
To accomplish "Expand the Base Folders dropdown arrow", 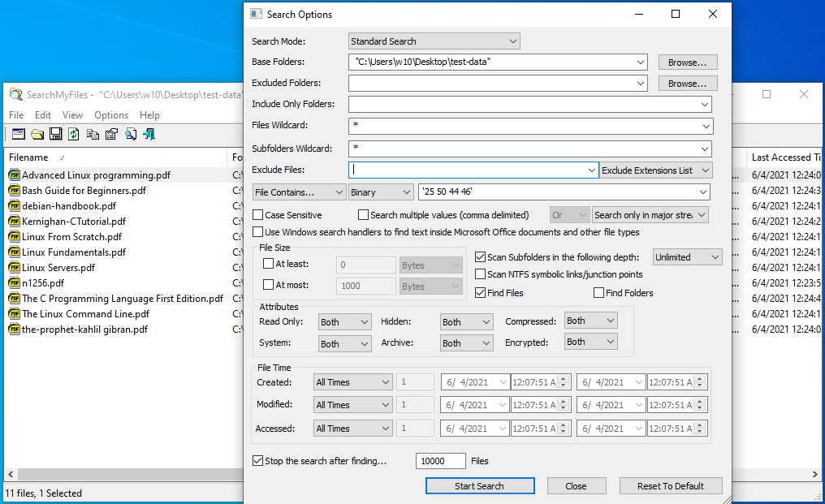I will (x=641, y=62).
